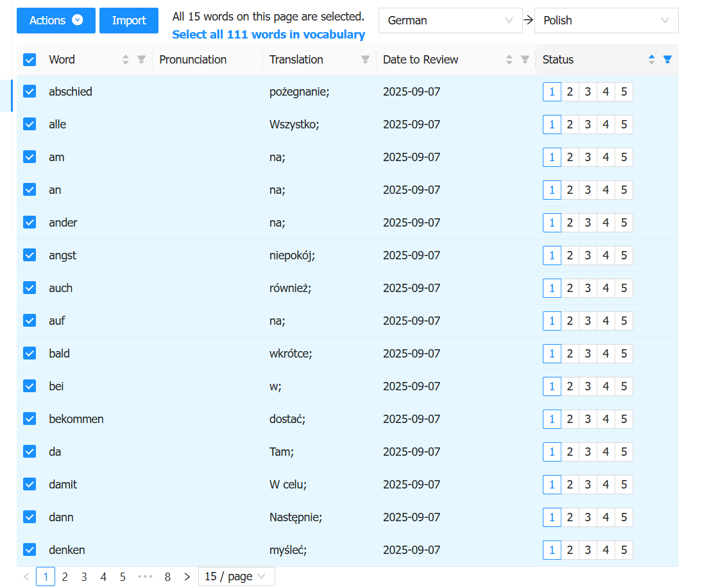Sort by Word column using sorter arrows
This screenshot has width=707, height=588.
pyautogui.click(x=125, y=60)
